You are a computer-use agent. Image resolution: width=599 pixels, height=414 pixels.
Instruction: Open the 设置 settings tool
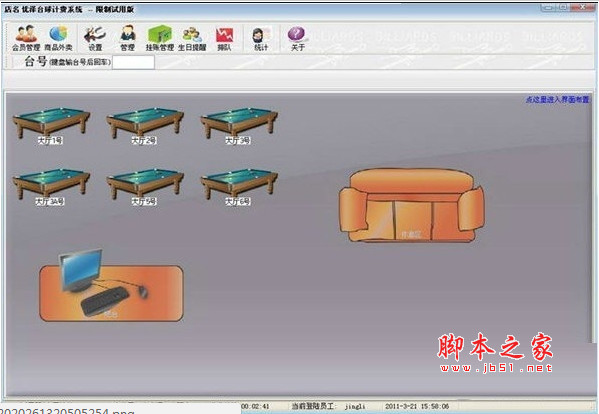point(95,38)
